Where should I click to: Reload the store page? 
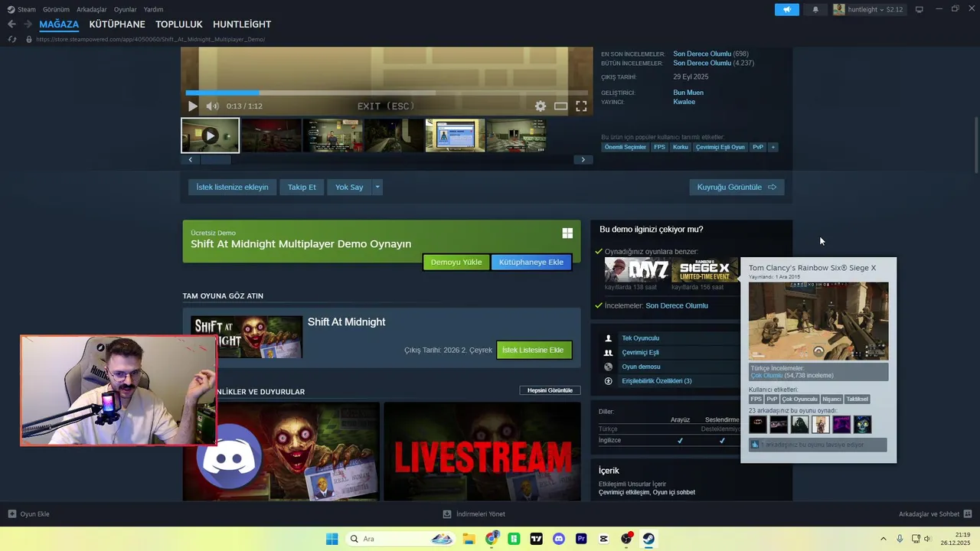click(11, 39)
